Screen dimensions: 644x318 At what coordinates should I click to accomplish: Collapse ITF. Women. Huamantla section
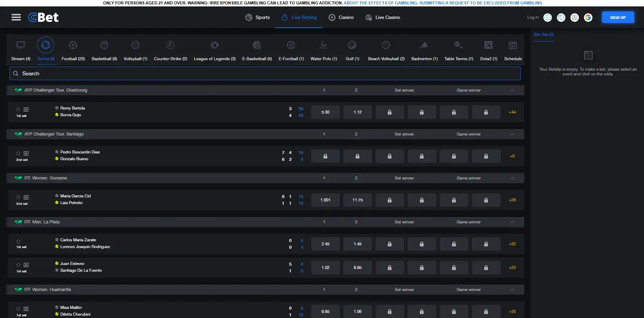pyautogui.click(x=512, y=290)
